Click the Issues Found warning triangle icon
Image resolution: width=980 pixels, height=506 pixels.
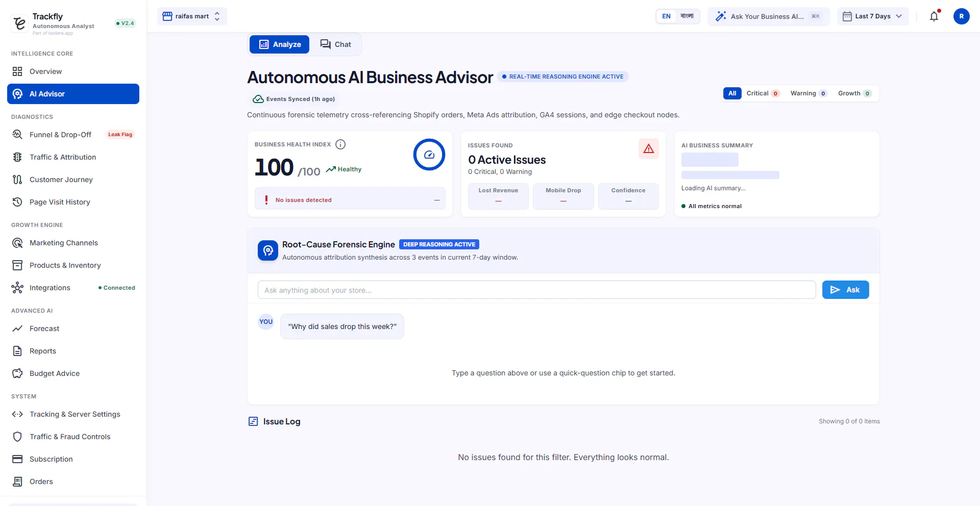649,148
